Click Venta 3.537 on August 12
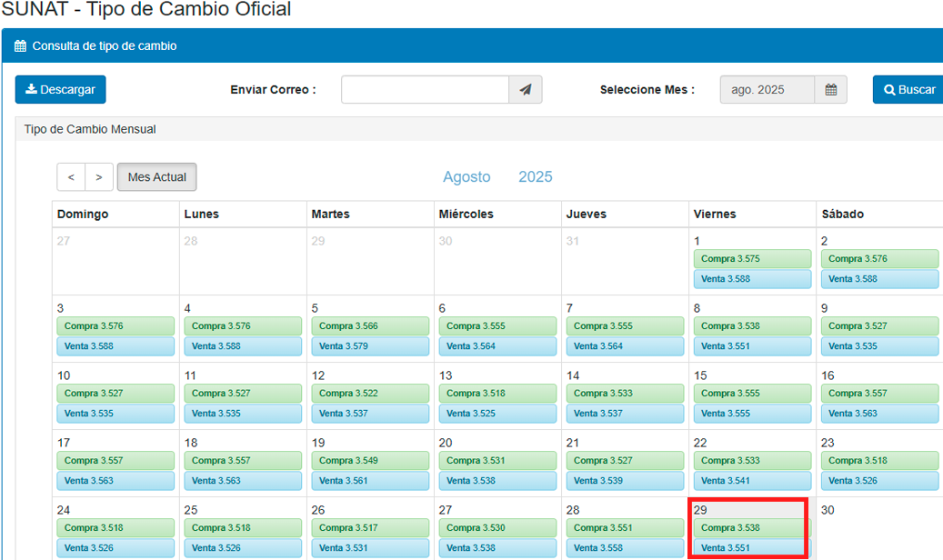The height and width of the screenshot is (560, 943). click(x=370, y=414)
